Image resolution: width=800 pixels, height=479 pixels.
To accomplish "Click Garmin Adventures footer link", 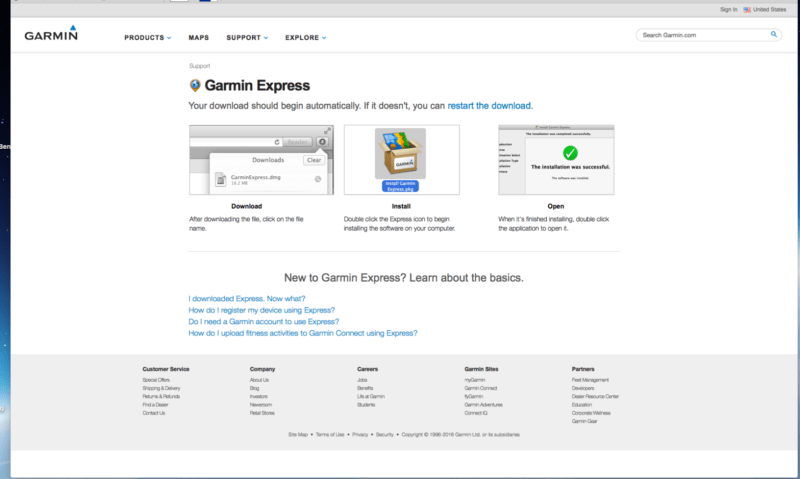I will coord(484,405).
